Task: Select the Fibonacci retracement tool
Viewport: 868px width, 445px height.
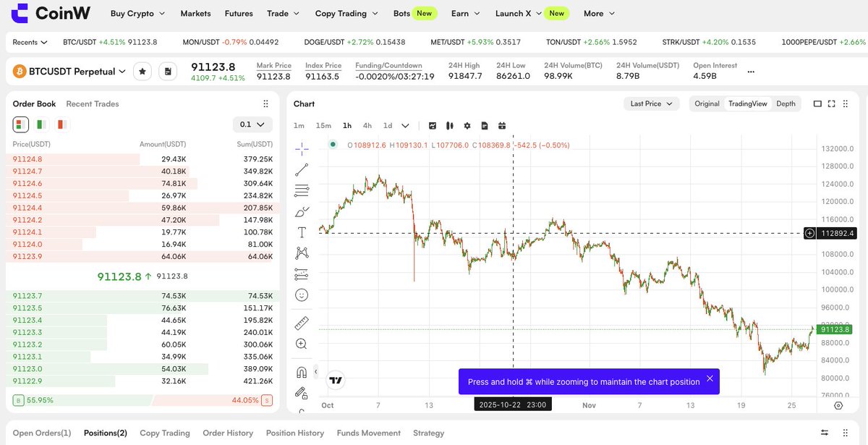Action: click(302, 191)
